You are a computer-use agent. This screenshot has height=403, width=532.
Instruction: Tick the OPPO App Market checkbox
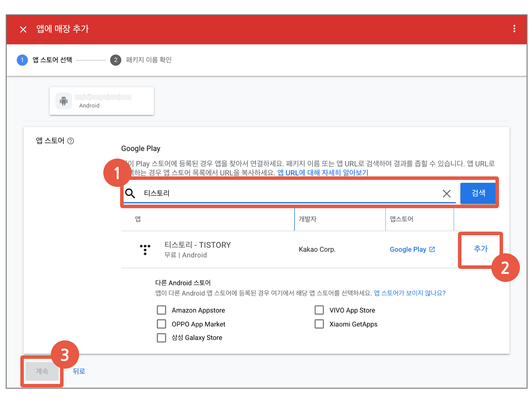[x=161, y=324]
